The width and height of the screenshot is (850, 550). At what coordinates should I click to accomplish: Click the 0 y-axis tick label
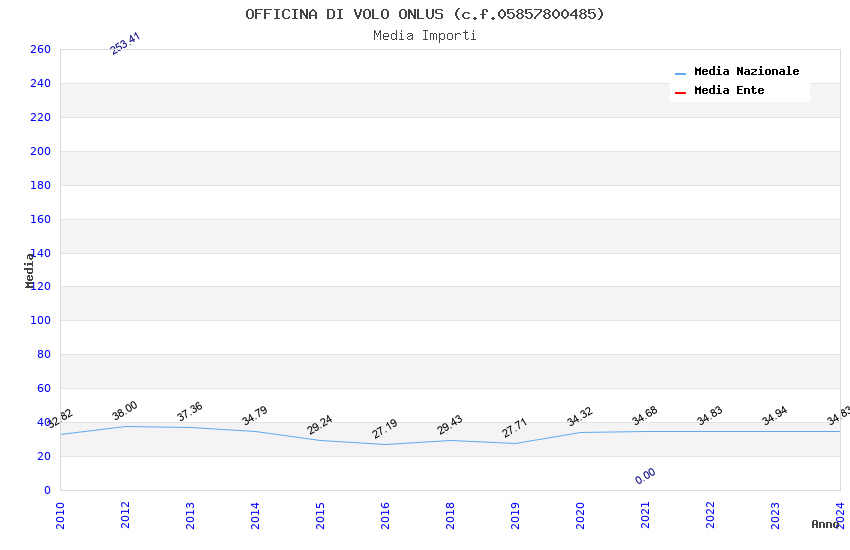(48, 490)
